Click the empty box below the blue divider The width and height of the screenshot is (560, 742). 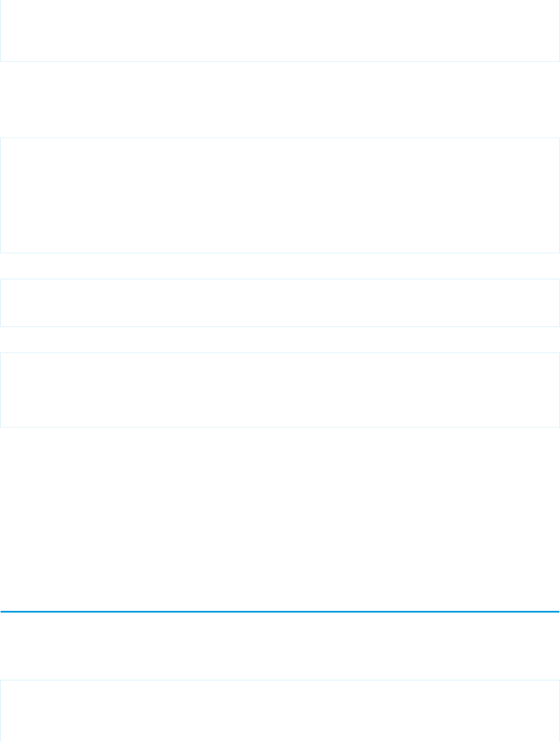280,711
